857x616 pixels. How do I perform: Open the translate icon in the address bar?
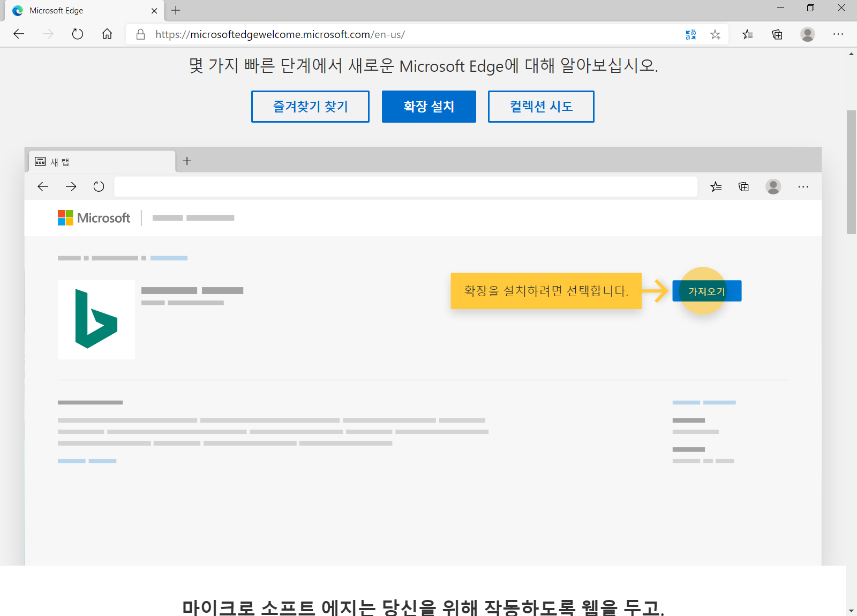click(x=691, y=34)
